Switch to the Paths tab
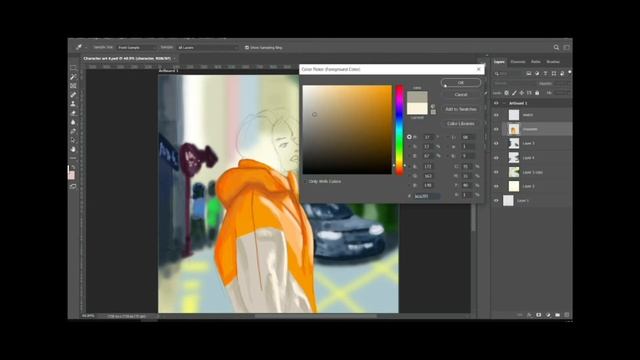 536,62
